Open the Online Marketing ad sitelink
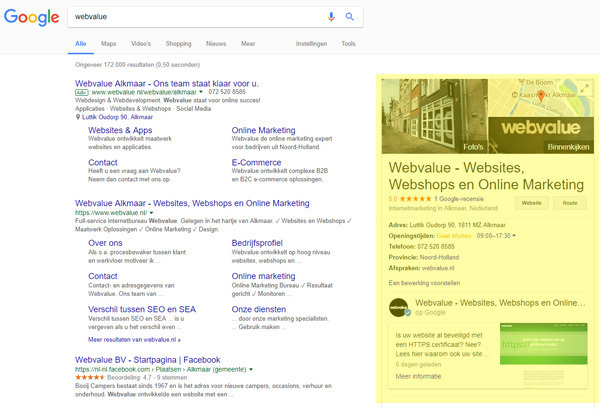Image resolution: width=600 pixels, height=409 pixels. click(x=263, y=130)
